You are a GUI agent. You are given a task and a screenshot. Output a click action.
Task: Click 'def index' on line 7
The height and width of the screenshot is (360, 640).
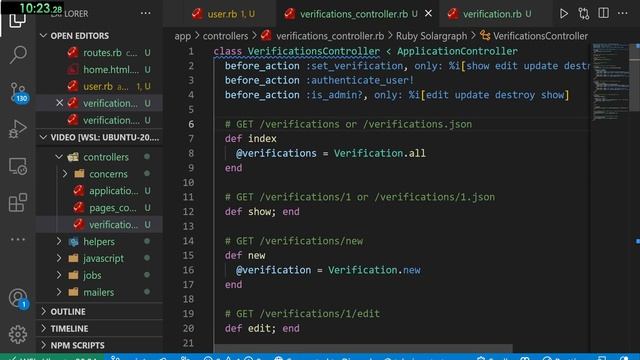point(251,139)
